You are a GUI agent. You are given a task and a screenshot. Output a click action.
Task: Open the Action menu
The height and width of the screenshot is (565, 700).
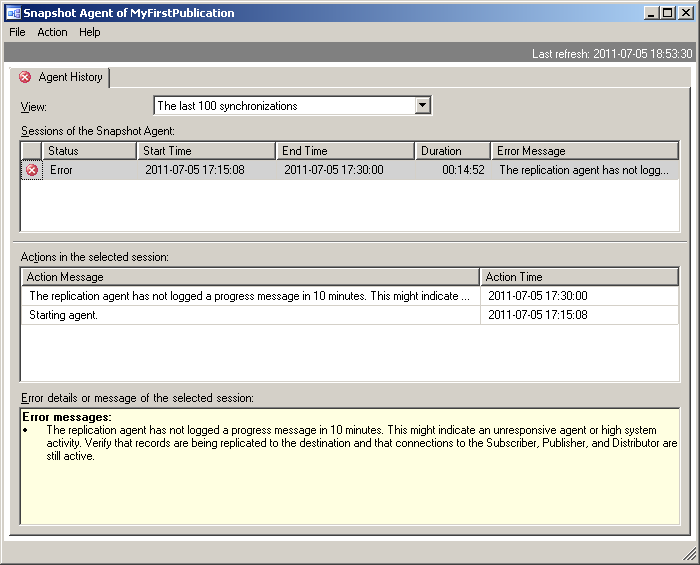(52, 32)
